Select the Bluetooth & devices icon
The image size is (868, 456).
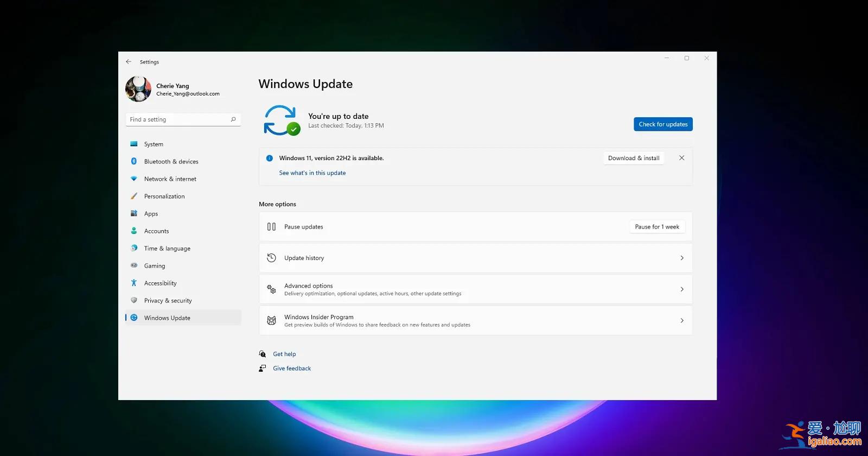click(x=134, y=162)
